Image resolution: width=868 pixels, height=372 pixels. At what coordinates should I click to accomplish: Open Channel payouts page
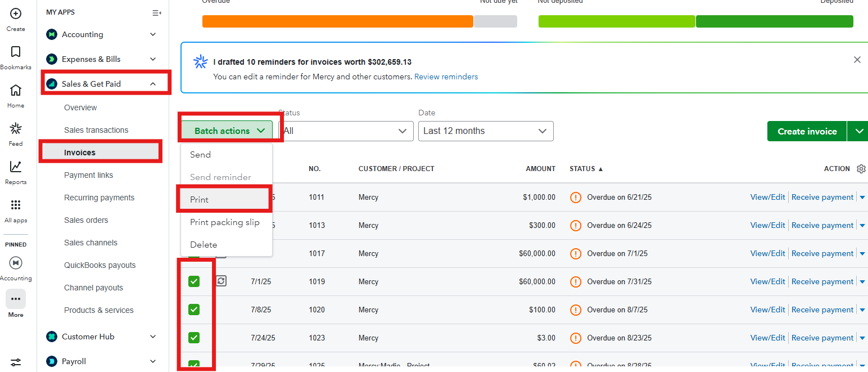(x=93, y=288)
